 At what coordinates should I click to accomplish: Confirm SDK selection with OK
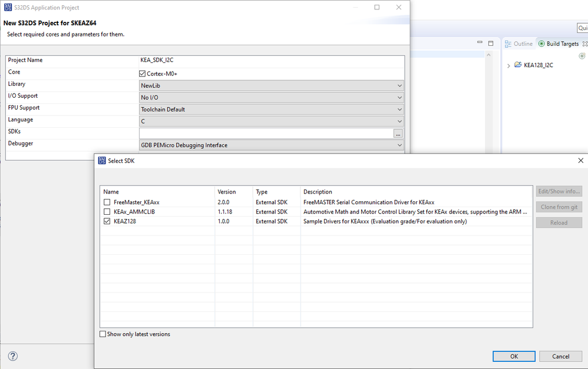[x=514, y=356]
